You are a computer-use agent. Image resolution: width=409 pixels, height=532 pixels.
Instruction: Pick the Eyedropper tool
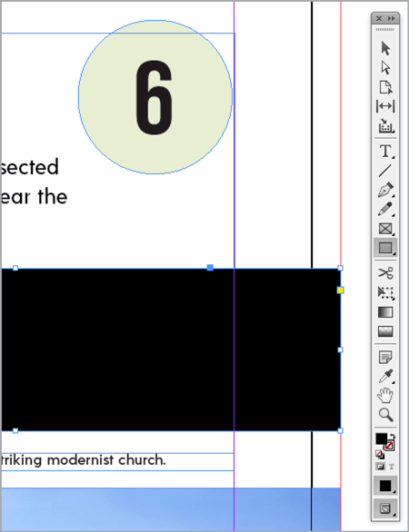tap(385, 376)
